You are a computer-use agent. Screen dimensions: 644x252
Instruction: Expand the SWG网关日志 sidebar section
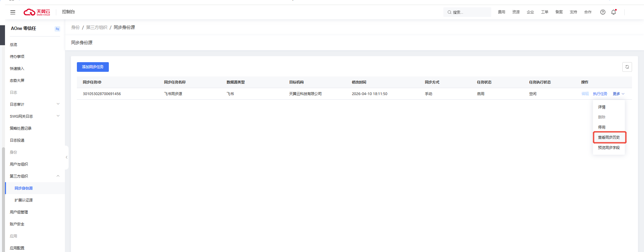pos(58,116)
